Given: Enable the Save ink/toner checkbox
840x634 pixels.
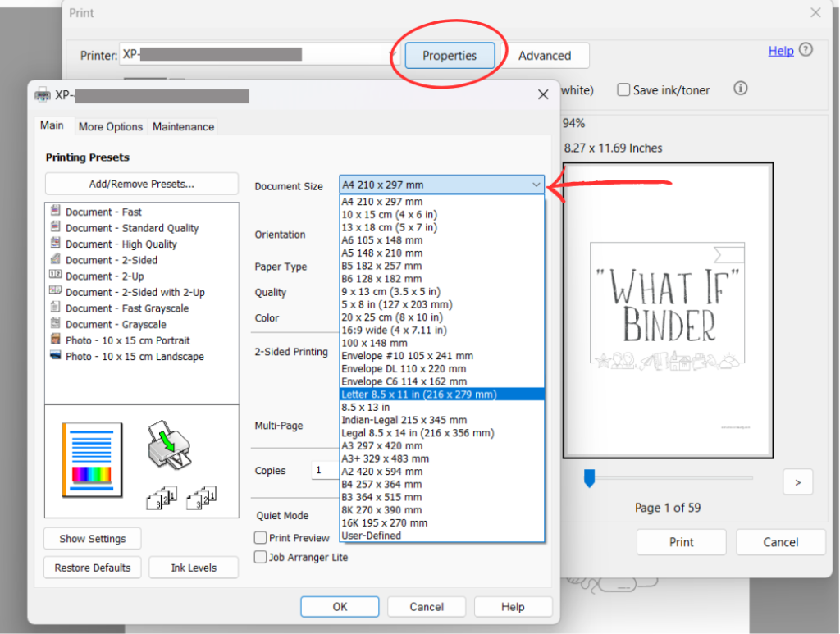Looking at the screenshot, I should coord(623,90).
